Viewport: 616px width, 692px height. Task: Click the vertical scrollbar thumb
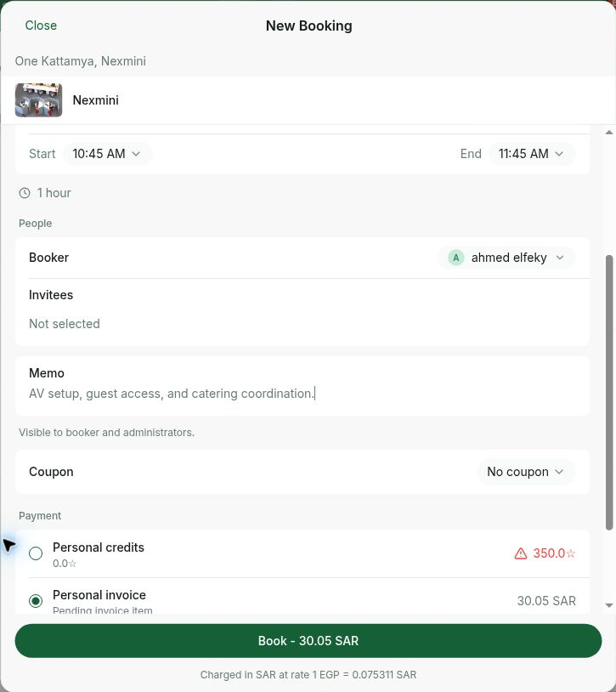[x=609, y=393]
